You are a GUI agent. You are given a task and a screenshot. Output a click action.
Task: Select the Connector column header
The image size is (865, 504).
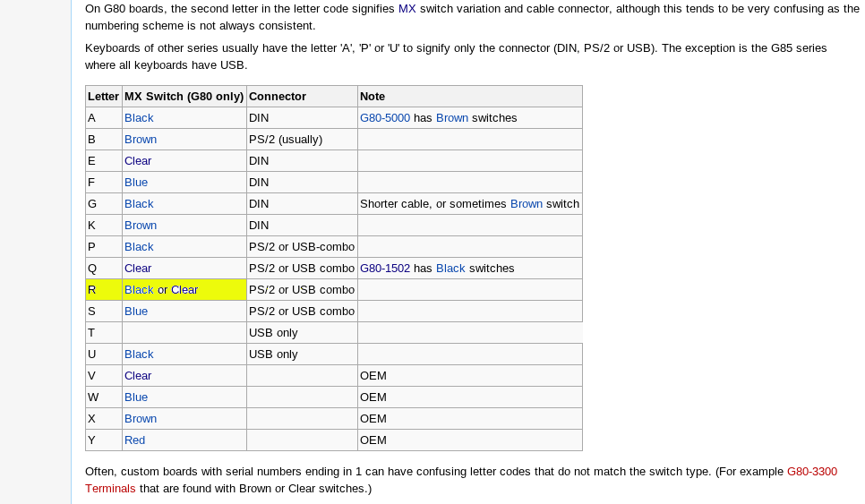(303, 97)
